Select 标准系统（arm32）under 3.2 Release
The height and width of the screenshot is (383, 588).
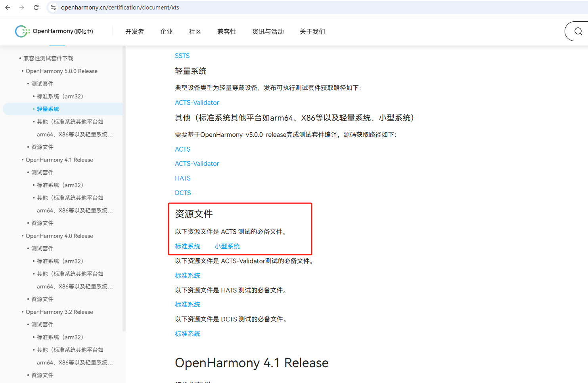click(x=60, y=337)
